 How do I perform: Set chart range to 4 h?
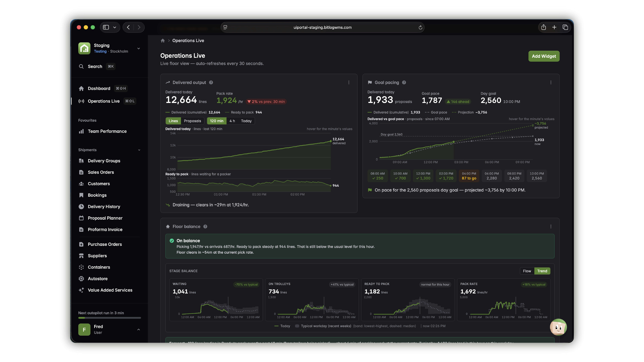pyautogui.click(x=232, y=121)
